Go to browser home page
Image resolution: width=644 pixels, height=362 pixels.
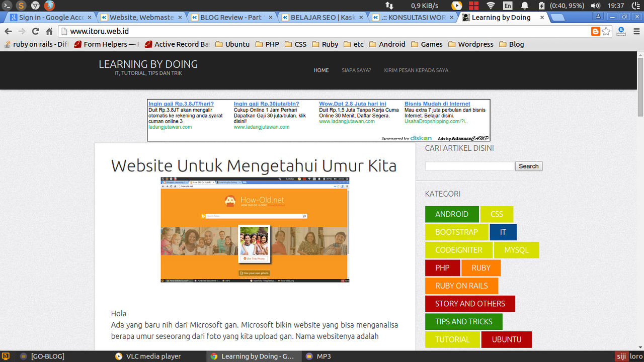coord(49,31)
